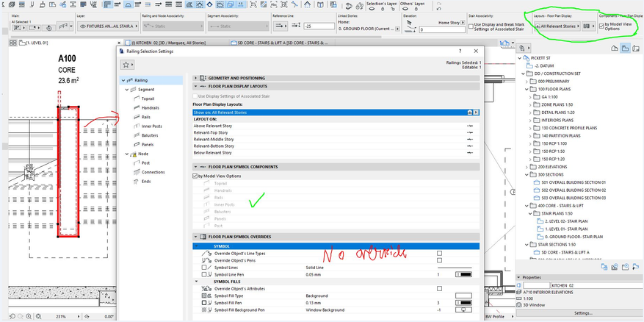The image size is (644, 322).
Task: Enable Override Object's Line Types checkbox
Action: tap(439, 254)
